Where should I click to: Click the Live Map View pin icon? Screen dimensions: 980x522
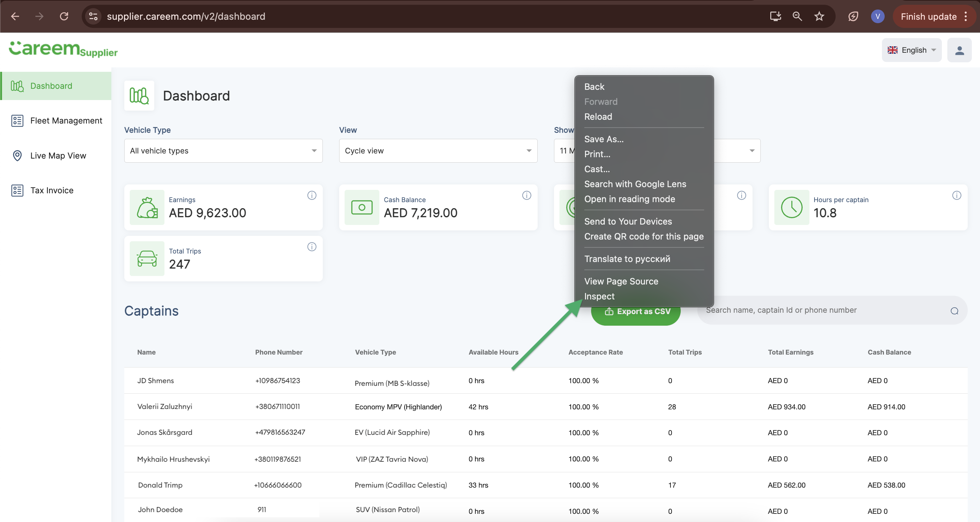point(17,156)
